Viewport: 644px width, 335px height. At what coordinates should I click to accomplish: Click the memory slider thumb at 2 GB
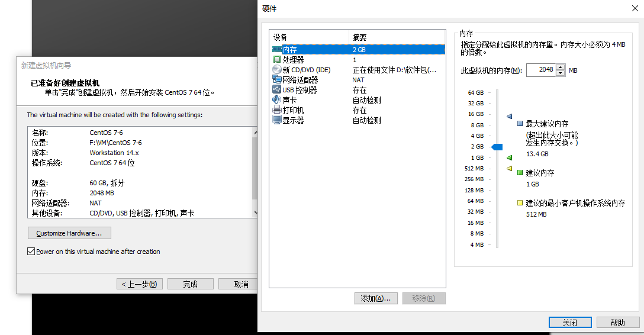point(497,147)
